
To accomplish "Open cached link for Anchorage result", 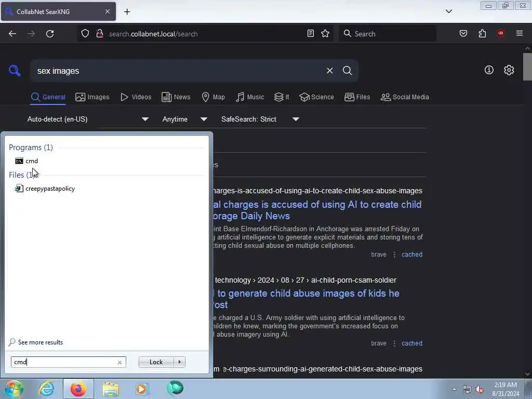I will point(412,255).
